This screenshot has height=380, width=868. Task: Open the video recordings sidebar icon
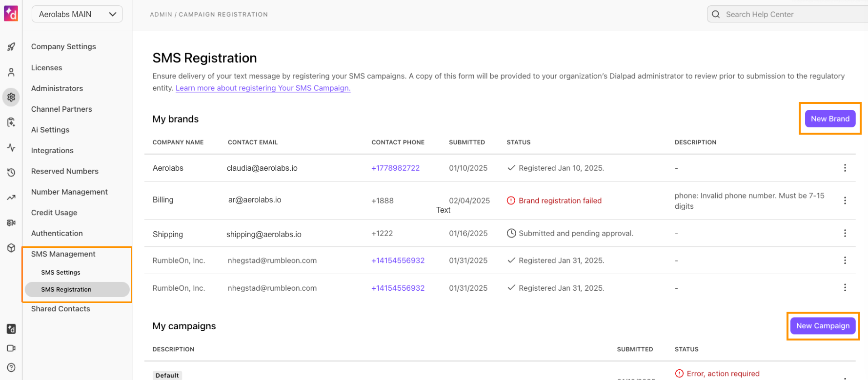coord(11,222)
